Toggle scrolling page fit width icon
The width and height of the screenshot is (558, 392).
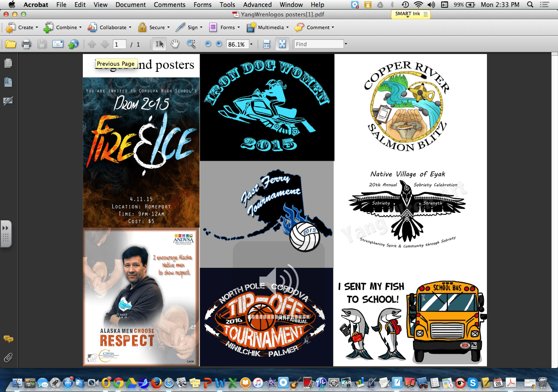[x=267, y=44]
